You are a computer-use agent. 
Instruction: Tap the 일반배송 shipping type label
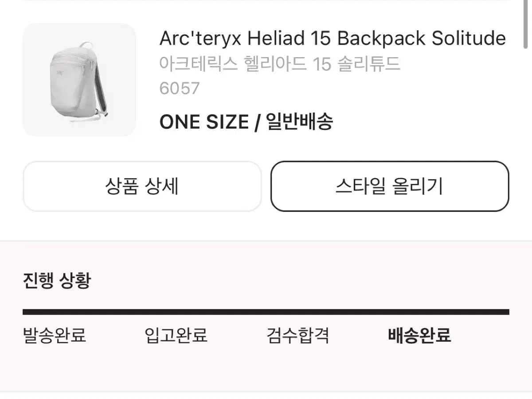(299, 121)
